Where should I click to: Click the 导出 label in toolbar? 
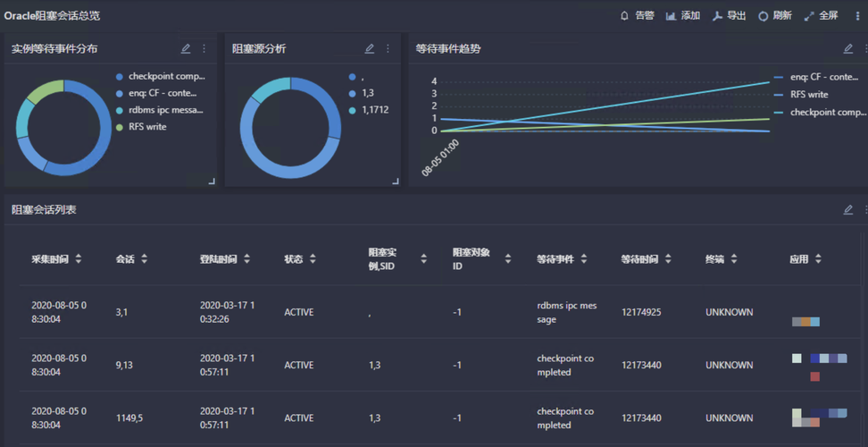tap(737, 15)
